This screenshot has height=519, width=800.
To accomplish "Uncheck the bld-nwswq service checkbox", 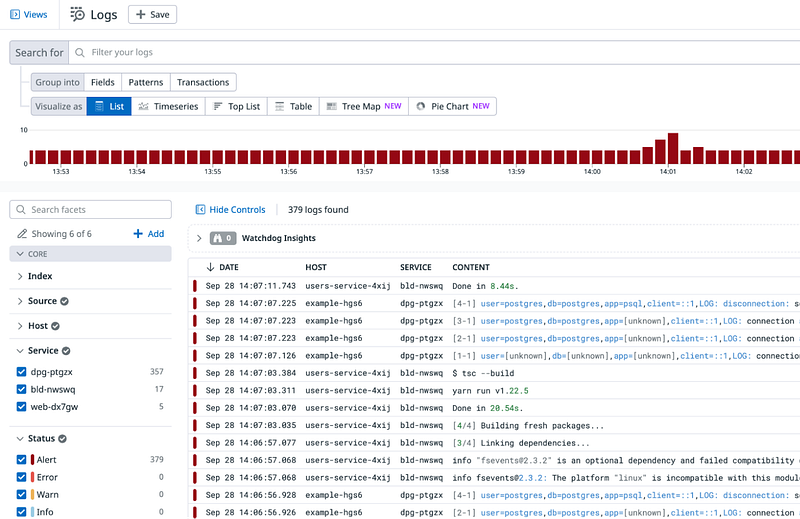I will 21,389.
